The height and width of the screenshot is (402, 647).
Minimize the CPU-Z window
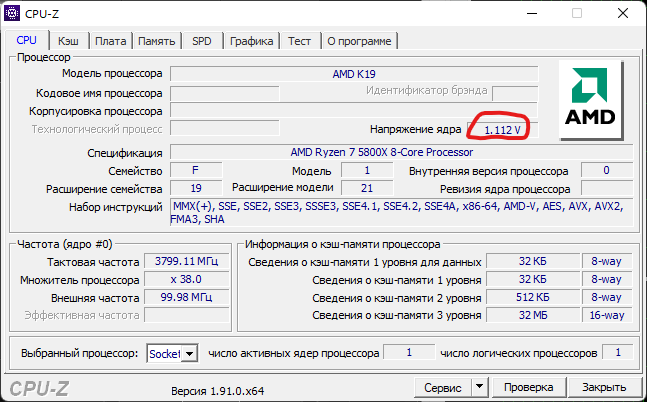tap(532, 13)
